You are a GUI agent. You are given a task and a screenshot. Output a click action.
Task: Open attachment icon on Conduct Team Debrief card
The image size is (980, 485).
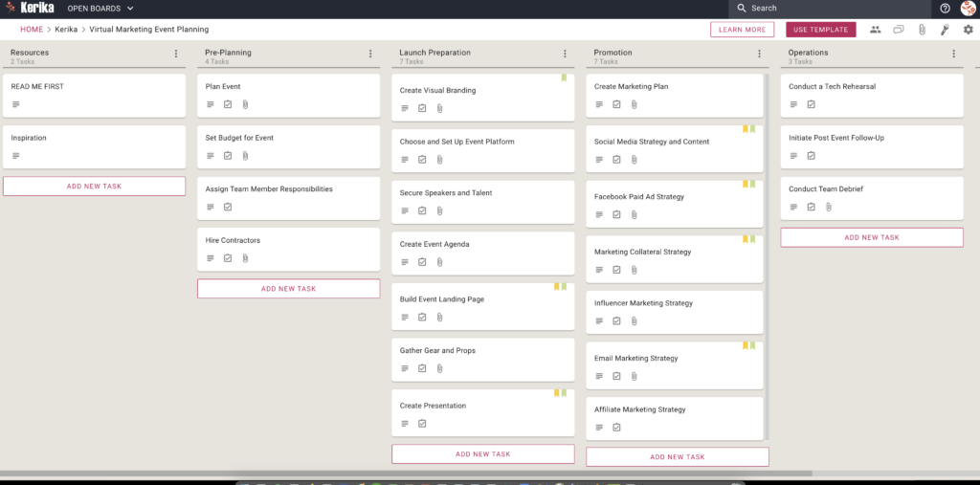point(828,207)
